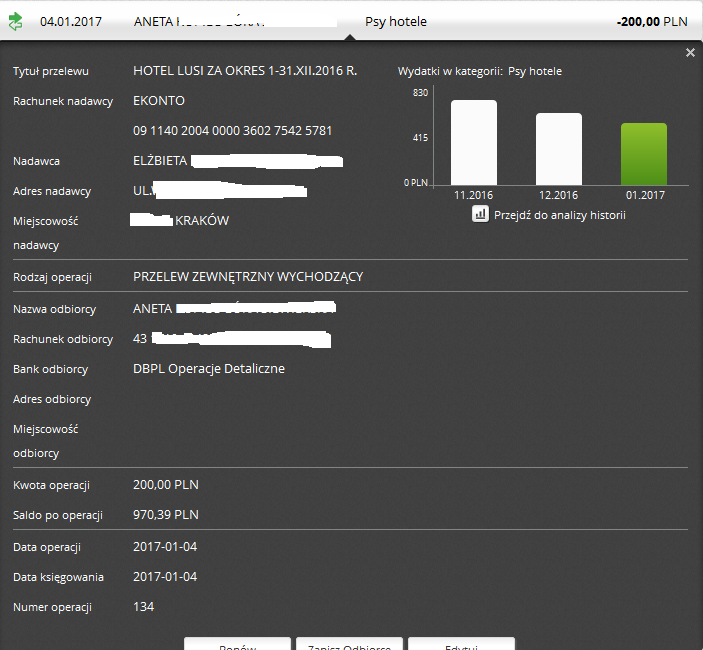The width and height of the screenshot is (703, 650).
Task: Click the sender city KRAKÓW
Action: pos(202,221)
